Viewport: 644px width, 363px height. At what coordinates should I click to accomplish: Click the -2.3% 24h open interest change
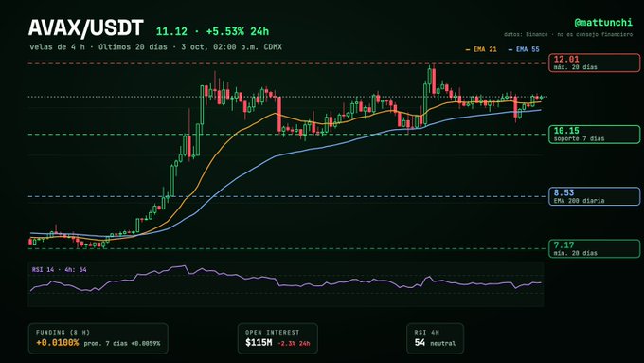click(x=295, y=344)
